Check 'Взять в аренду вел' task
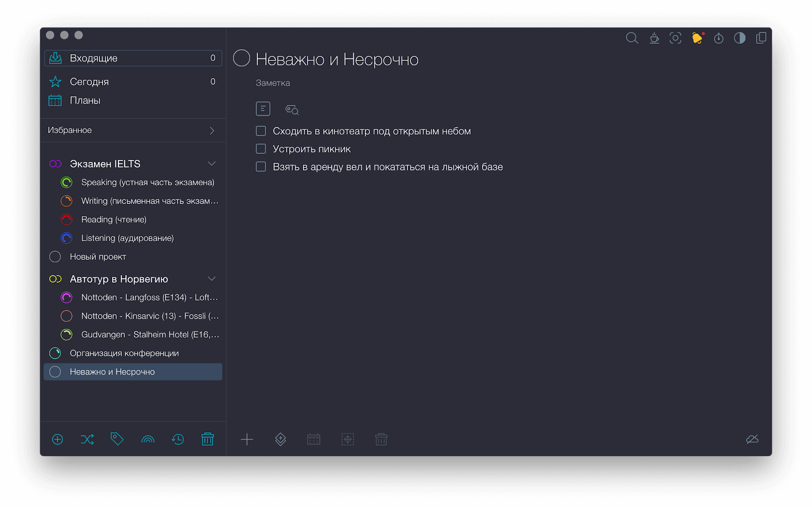This screenshot has height=509, width=812. 261,166
